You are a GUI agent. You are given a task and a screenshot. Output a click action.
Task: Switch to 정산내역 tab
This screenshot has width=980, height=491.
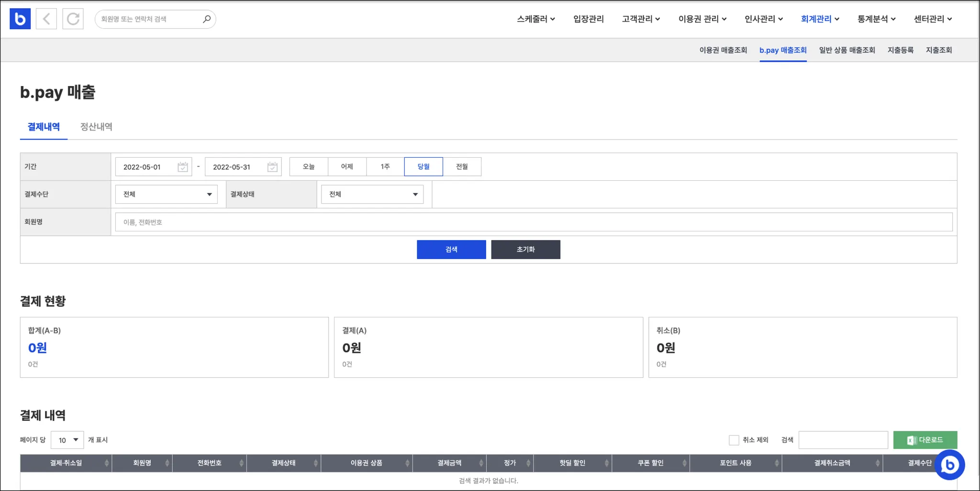point(96,127)
